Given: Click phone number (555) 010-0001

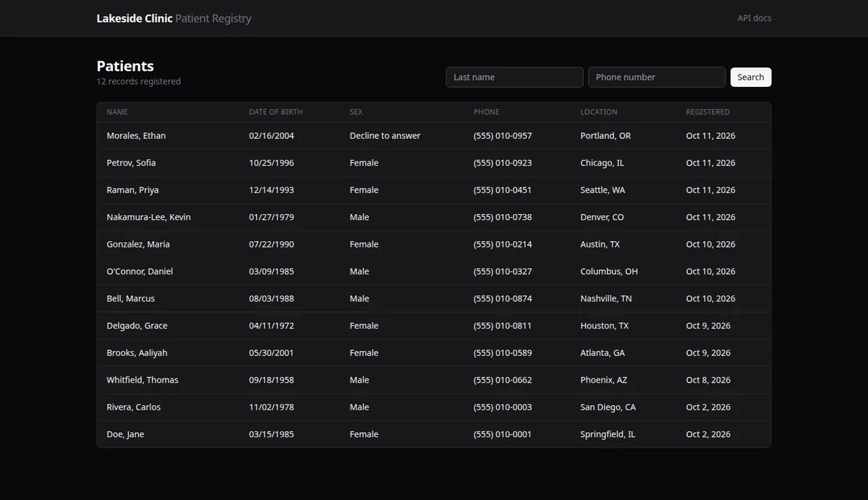Looking at the screenshot, I should (503, 434).
